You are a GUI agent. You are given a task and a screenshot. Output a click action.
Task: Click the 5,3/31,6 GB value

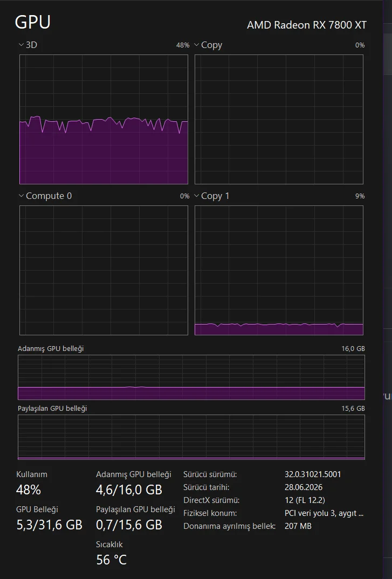(49, 525)
